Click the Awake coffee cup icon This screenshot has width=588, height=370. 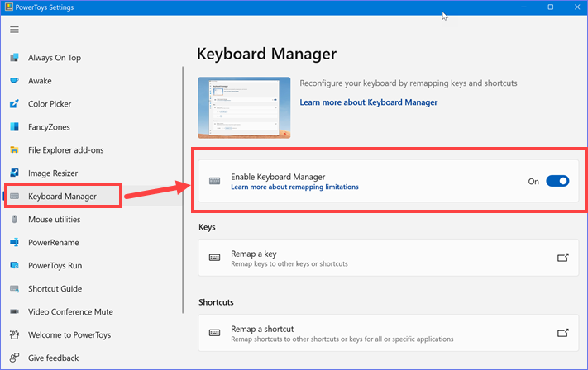13,81
